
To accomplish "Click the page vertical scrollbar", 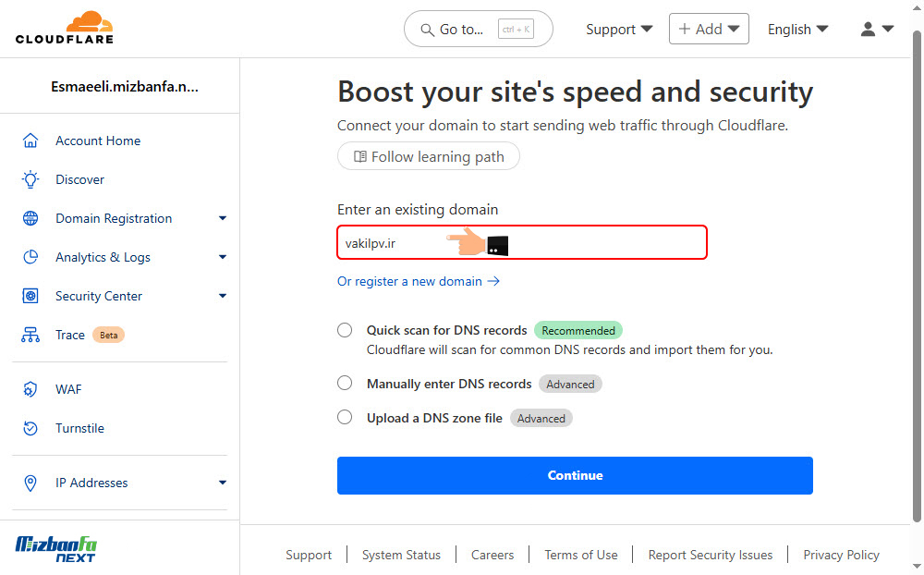I will 917,277.
